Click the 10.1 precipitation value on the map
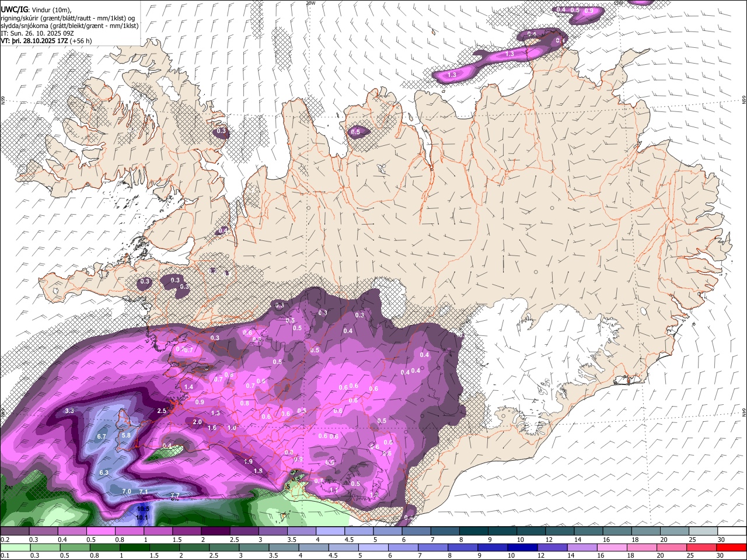747x560 pixels. 141,517
